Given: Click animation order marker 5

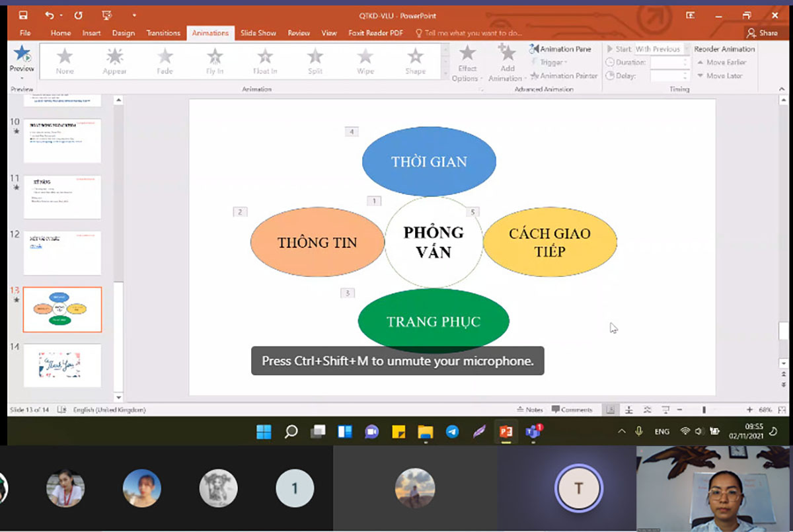Looking at the screenshot, I should coord(472,211).
